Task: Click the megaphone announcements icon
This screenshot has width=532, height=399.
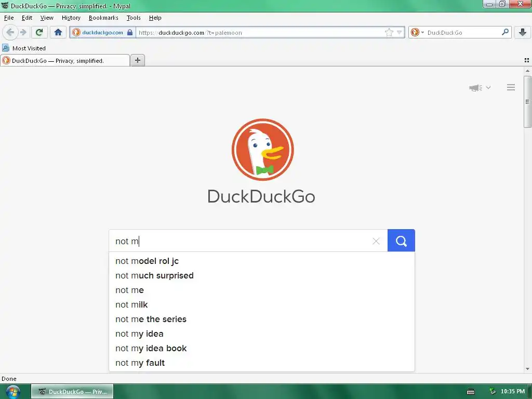Action: (x=476, y=87)
